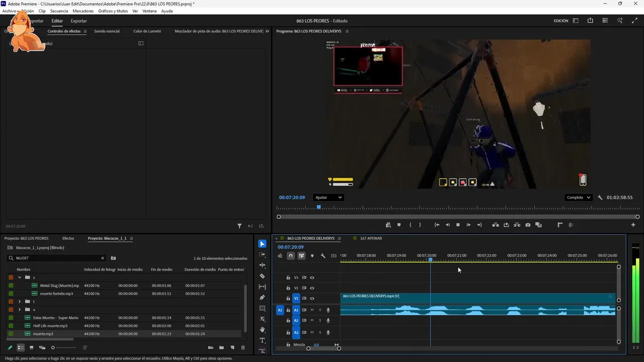
Task: Toggle A3 track targeting
Action: coord(296,332)
